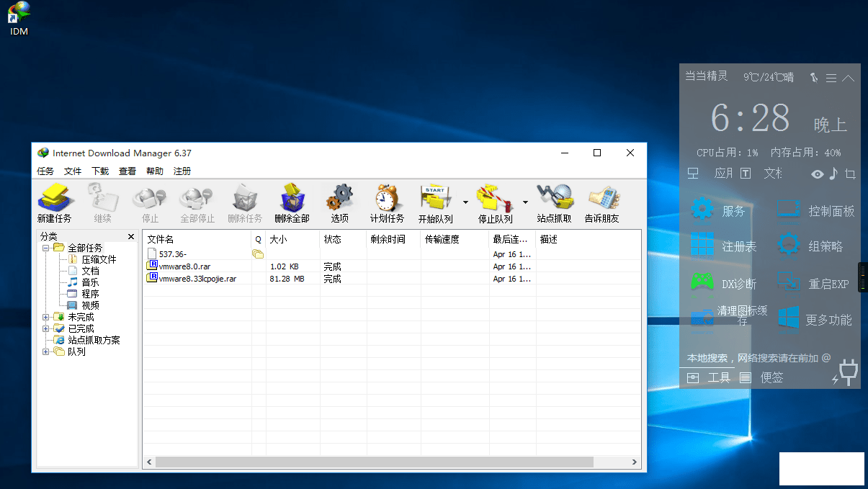Click the 删除全部 (delete all) toolbar icon

pos(292,203)
